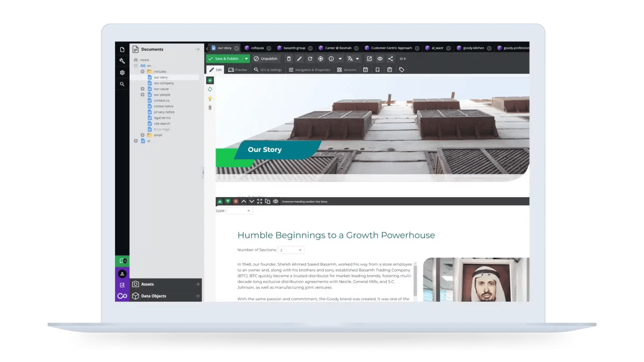Click the refresh icon in editor side strip

[210, 89]
